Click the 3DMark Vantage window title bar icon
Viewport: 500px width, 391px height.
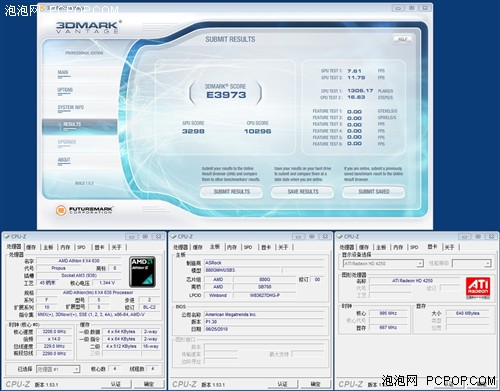pos(43,7)
